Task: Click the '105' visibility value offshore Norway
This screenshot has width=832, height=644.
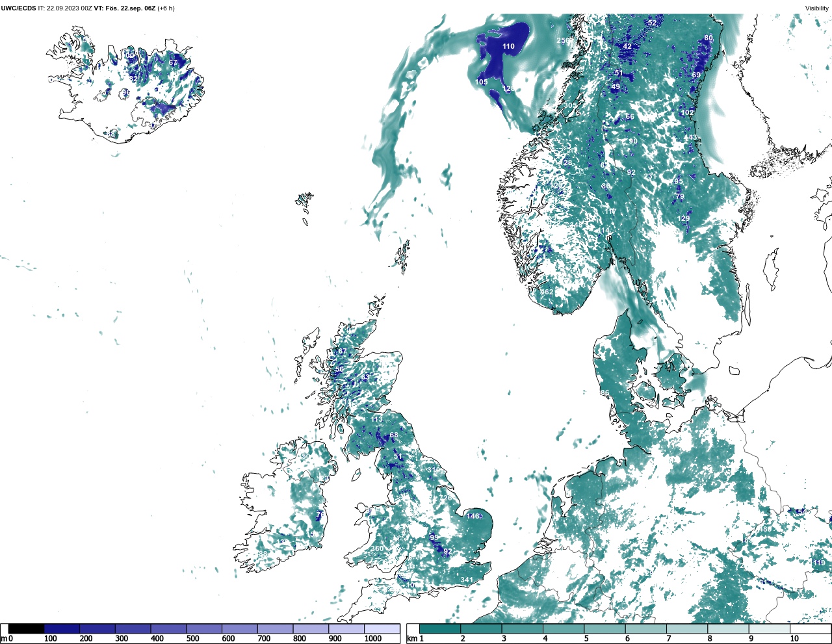Action: tap(481, 82)
